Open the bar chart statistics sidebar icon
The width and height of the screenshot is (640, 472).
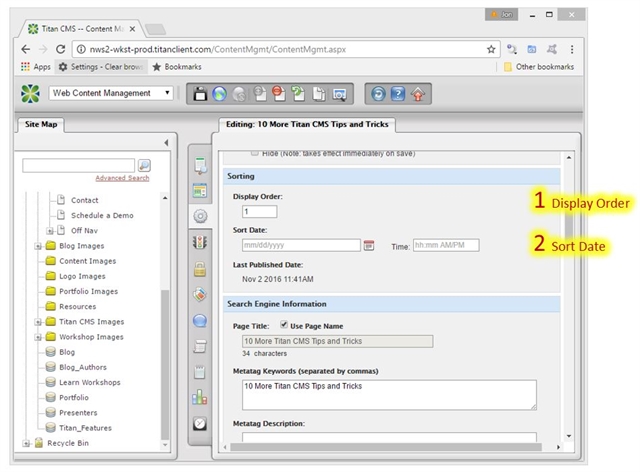tap(200, 397)
